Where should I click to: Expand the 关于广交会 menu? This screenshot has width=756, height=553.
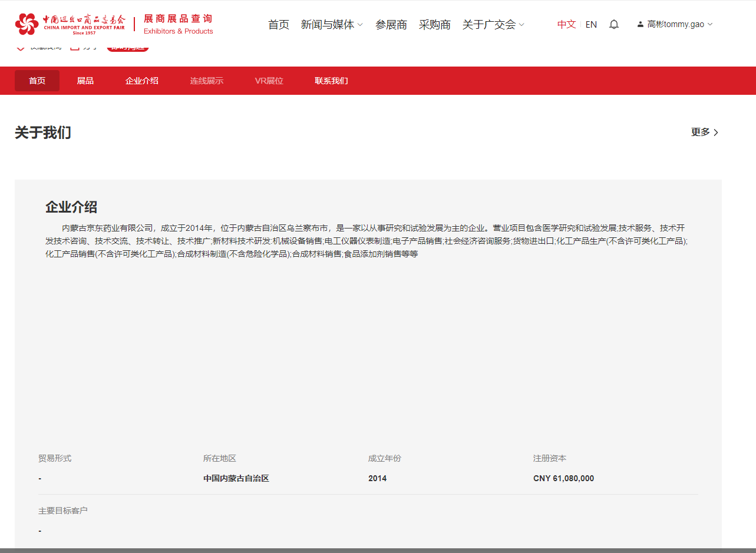pyautogui.click(x=493, y=25)
